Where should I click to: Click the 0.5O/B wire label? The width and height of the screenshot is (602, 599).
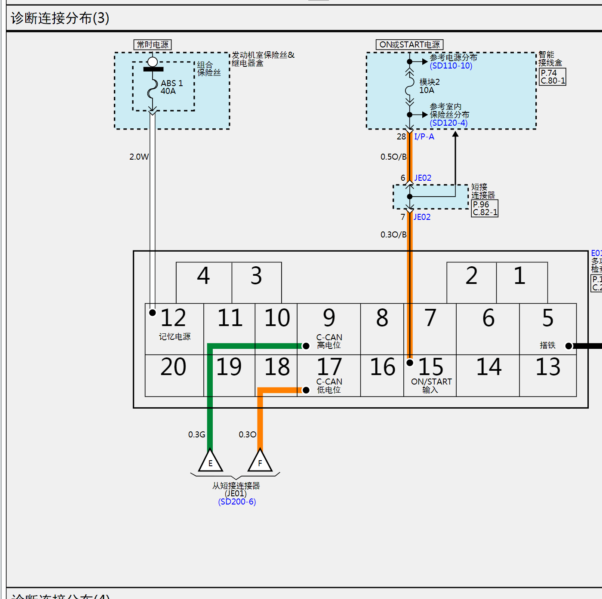point(393,157)
